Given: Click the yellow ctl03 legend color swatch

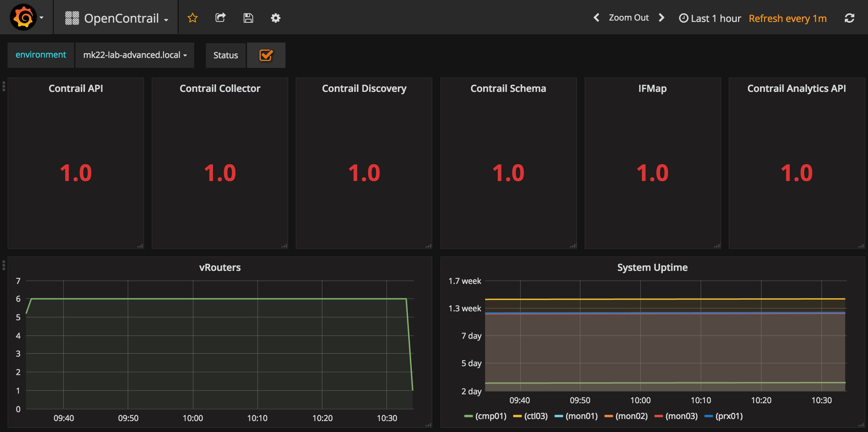Looking at the screenshot, I should (x=517, y=416).
